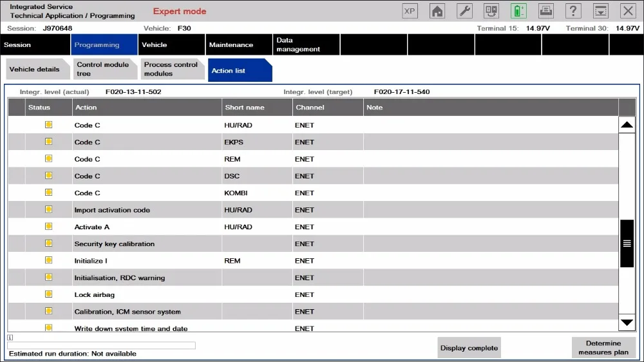Open Control module tree sub-tab
This screenshot has height=362, width=644.
click(105, 69)
